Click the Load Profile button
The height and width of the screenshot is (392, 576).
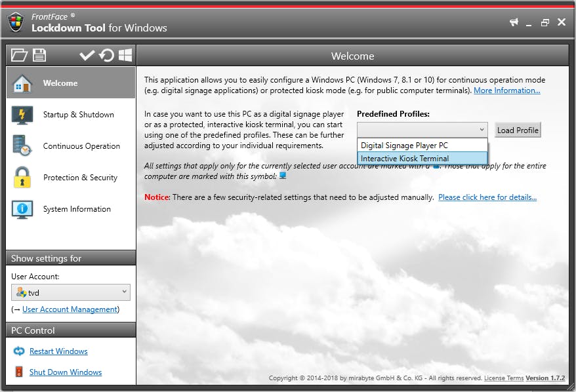coord(518,130)
